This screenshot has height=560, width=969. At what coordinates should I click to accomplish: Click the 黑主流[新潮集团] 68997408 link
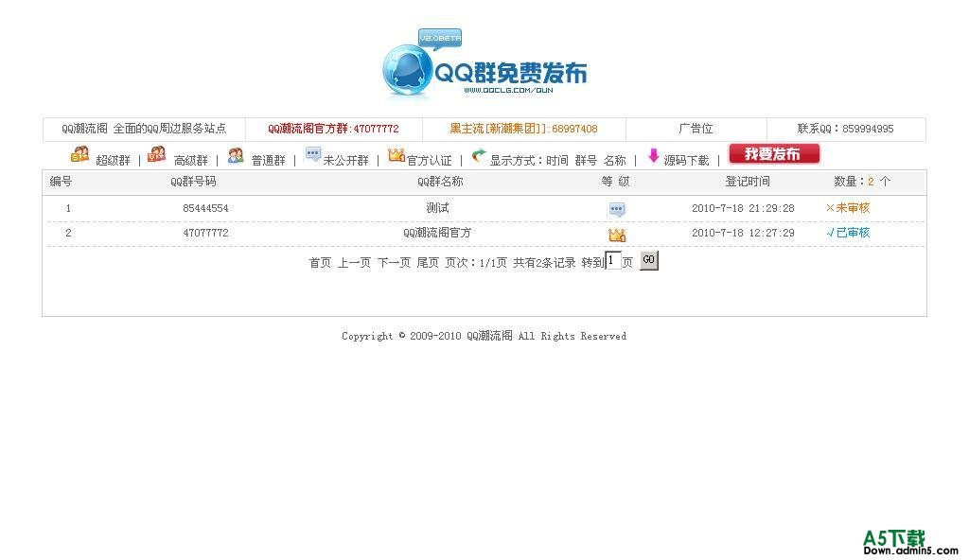click(523, 129)
